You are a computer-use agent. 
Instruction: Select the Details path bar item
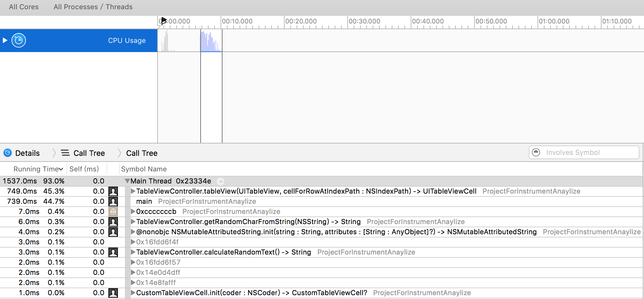click(x=28, y=153)
